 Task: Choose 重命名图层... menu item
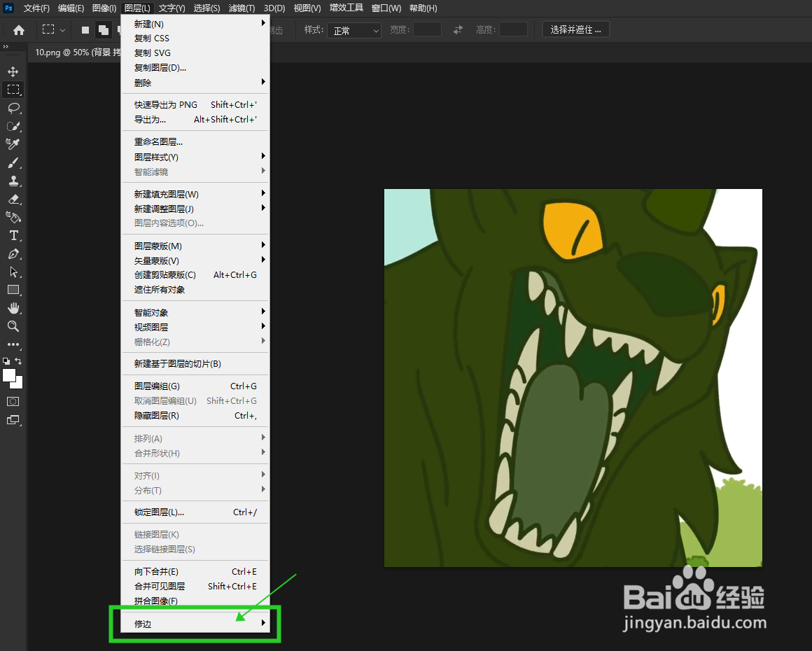195,142
